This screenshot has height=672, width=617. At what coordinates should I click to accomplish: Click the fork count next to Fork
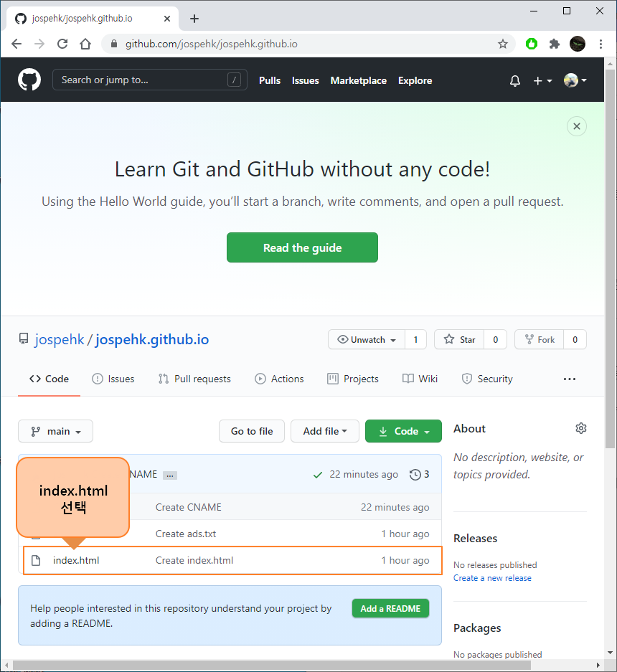575,339
